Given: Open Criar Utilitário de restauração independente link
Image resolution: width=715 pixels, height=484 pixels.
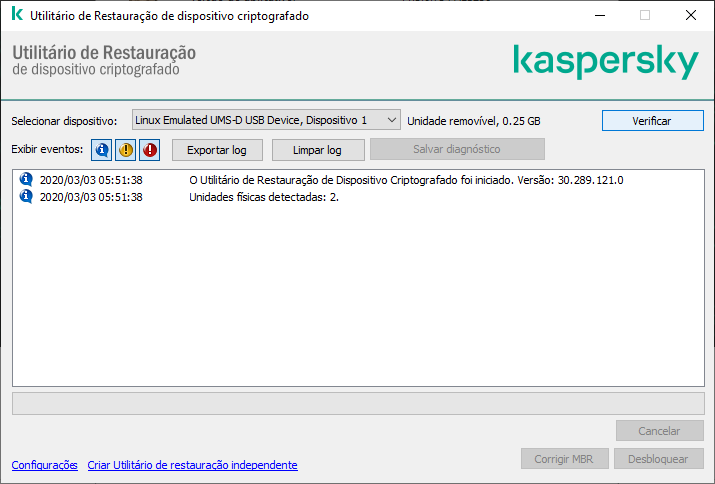Looking at the screenshot, I should [x=192, y=465].
